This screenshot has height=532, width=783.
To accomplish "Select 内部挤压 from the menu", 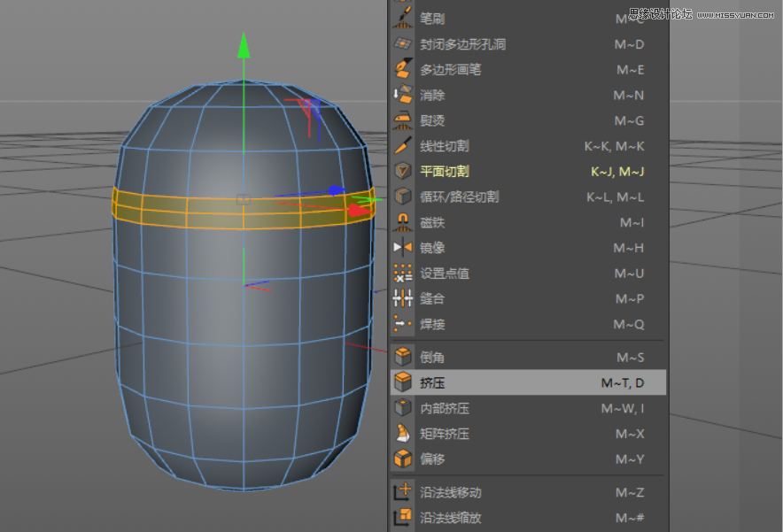I will coord(443,408).
